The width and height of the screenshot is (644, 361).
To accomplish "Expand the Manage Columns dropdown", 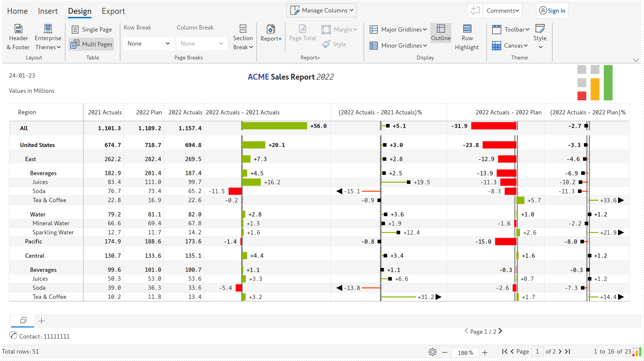I will [x=322, y=10].
